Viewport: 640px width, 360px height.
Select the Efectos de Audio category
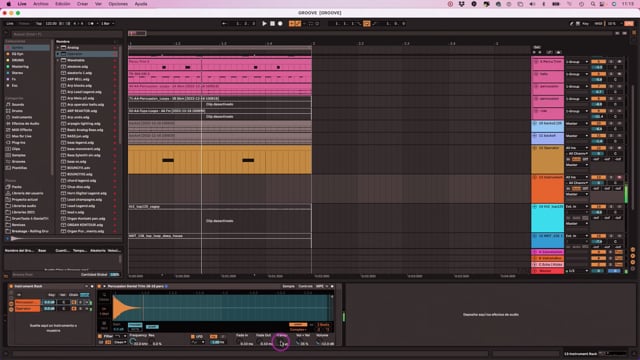point(25,123)
